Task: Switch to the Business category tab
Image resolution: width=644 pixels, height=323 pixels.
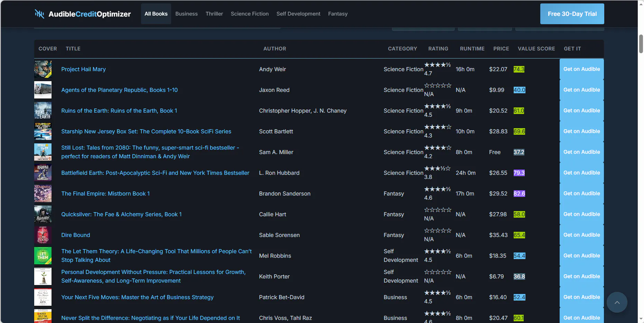Action: coord(186,14)
